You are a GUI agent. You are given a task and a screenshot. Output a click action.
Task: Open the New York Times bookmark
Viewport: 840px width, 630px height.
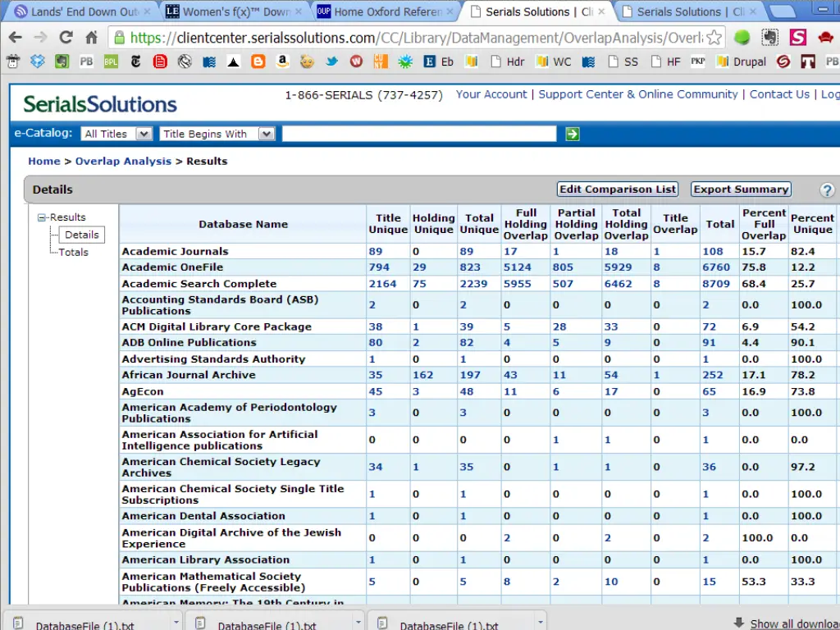click(135, 62)
